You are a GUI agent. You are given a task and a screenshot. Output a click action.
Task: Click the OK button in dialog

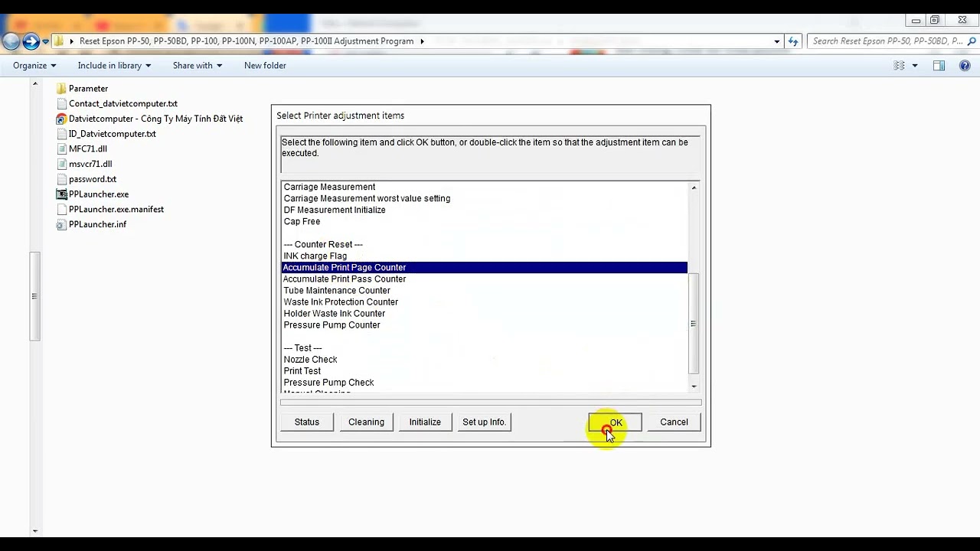coord(615,422)
